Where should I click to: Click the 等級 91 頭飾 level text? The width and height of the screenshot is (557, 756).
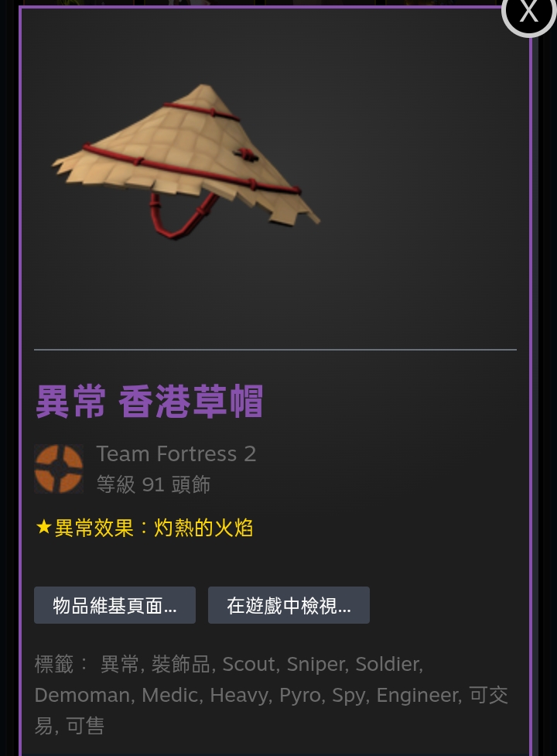coord(153,484)
